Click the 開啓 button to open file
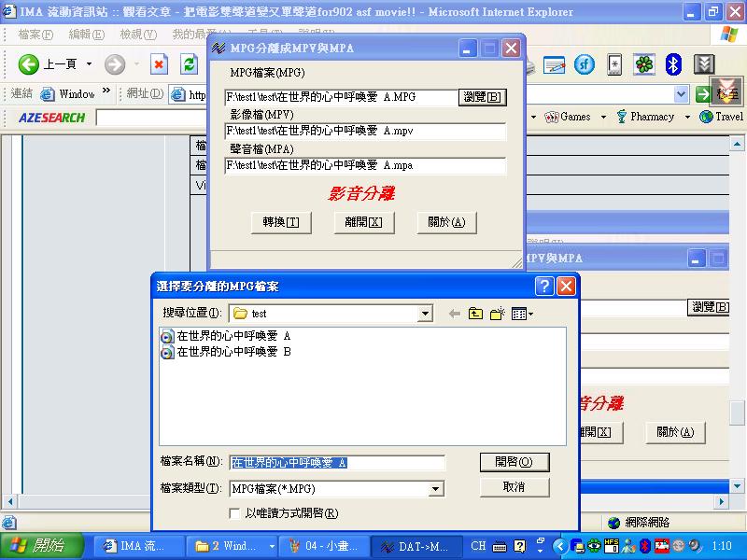Screen dimensions: 747x560 tap(514, 462)
